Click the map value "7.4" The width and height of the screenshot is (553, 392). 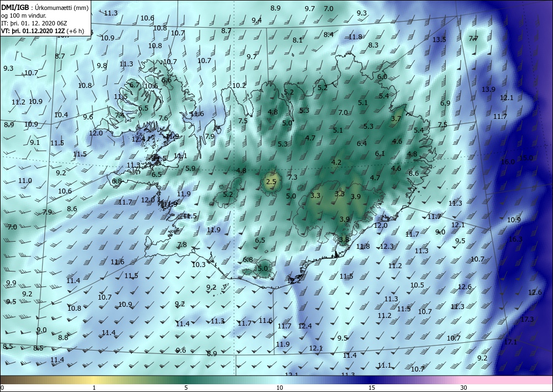119,115
